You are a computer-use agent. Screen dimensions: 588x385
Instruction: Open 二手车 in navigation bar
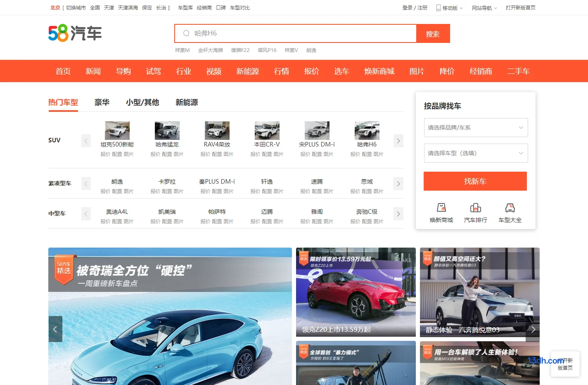519,71
